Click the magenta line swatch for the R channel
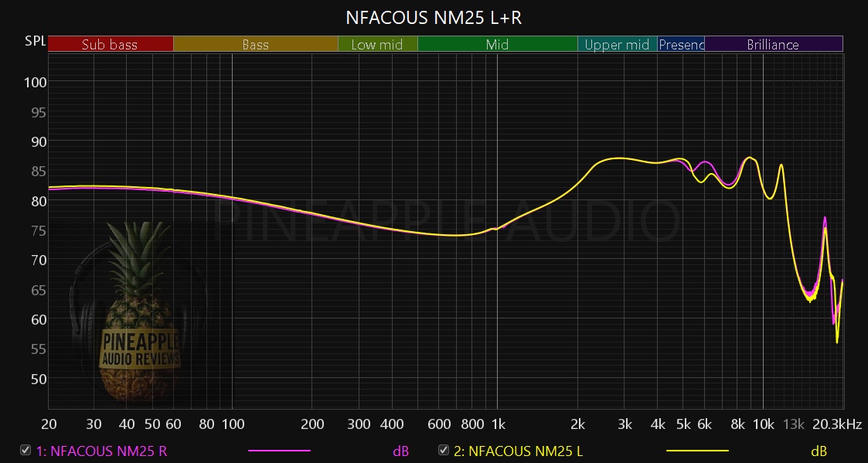This screenshot has width=868, height=463. tap(279, 451)
